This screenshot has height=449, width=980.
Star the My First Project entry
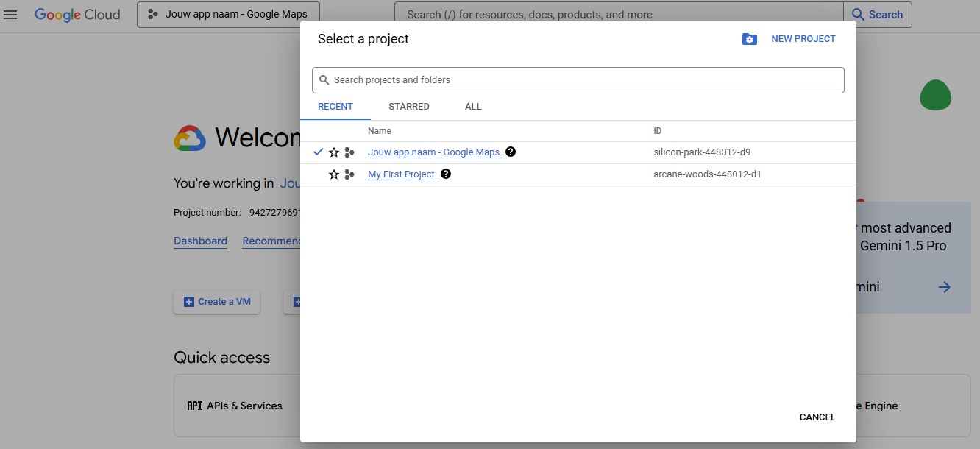click(x=334, y=174)
